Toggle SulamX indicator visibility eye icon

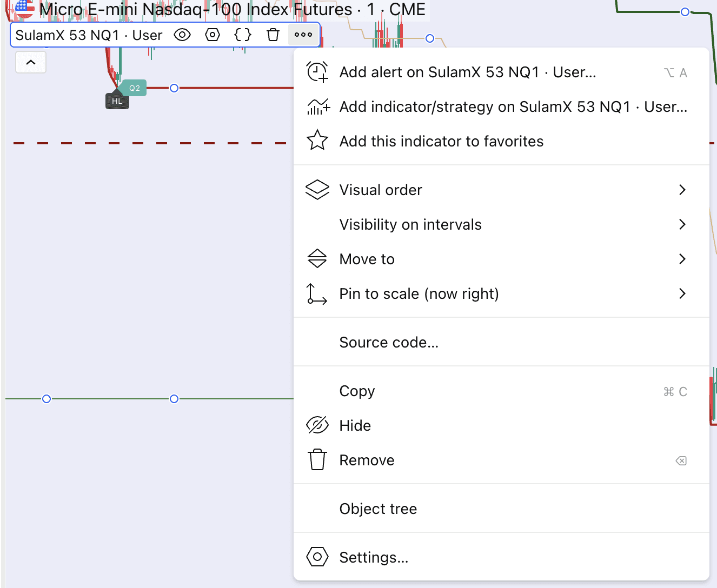click(x=182, y=35)
